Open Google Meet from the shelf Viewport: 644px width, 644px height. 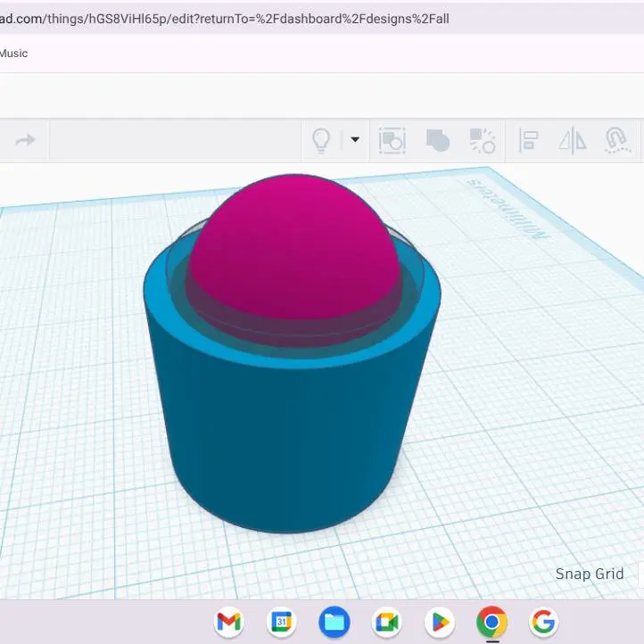pos(387,622)
